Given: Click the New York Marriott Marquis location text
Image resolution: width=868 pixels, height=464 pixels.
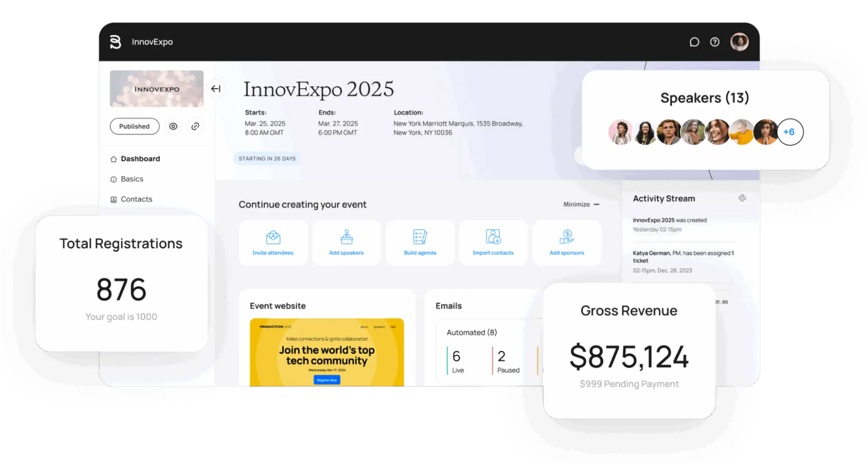Looking at the screenshot, I should tap(458, 128).
